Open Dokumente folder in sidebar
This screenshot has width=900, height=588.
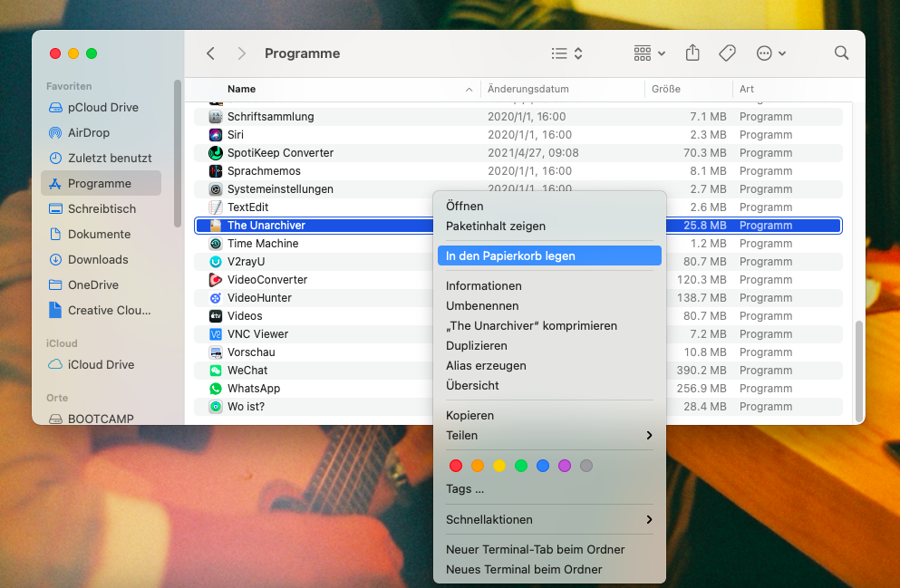point(101,234)
